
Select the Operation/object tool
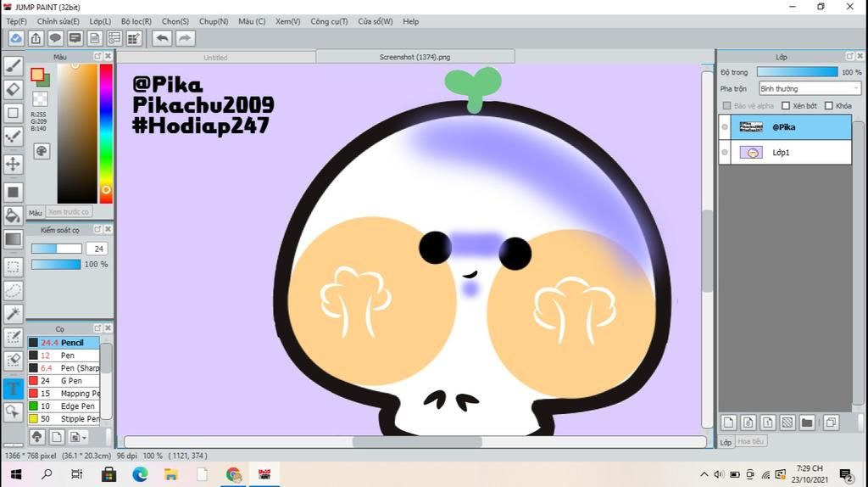14,411
